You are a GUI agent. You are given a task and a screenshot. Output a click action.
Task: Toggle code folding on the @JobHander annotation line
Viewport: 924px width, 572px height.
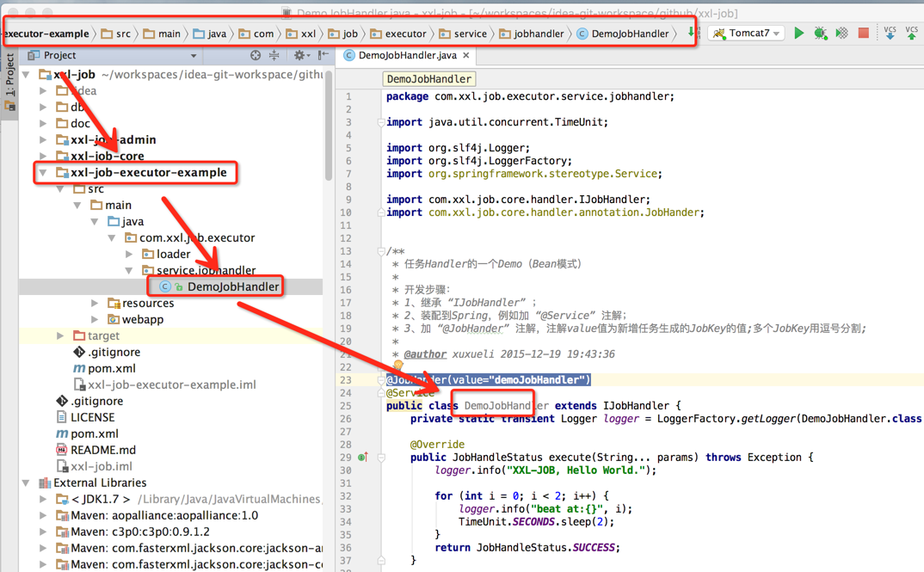(380, 379)
